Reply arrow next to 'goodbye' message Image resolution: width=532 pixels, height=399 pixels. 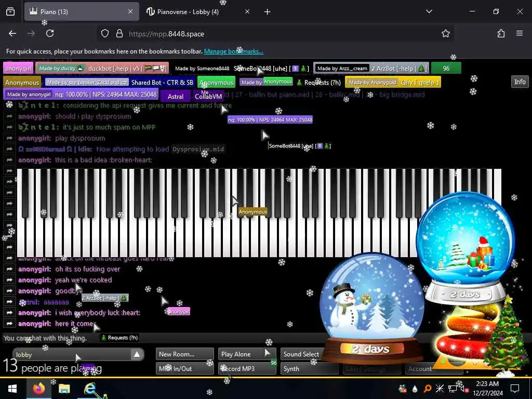[9, 291]
